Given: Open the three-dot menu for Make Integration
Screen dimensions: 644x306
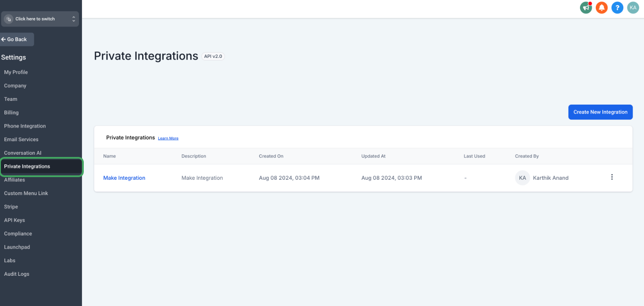Looking at the screenshot, I should click(612, 177).
